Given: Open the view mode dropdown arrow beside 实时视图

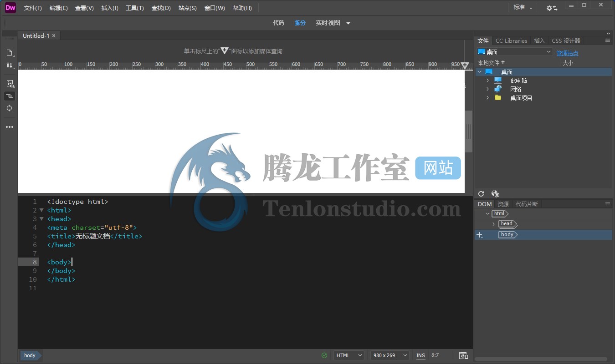Looking at the screenshot, I should tap(348, 23).
